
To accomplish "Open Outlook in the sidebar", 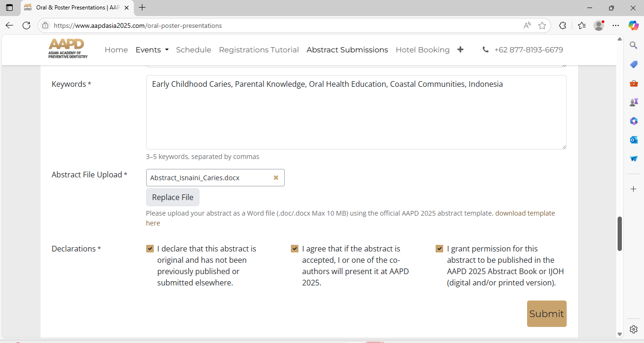I will click(634, 140).
